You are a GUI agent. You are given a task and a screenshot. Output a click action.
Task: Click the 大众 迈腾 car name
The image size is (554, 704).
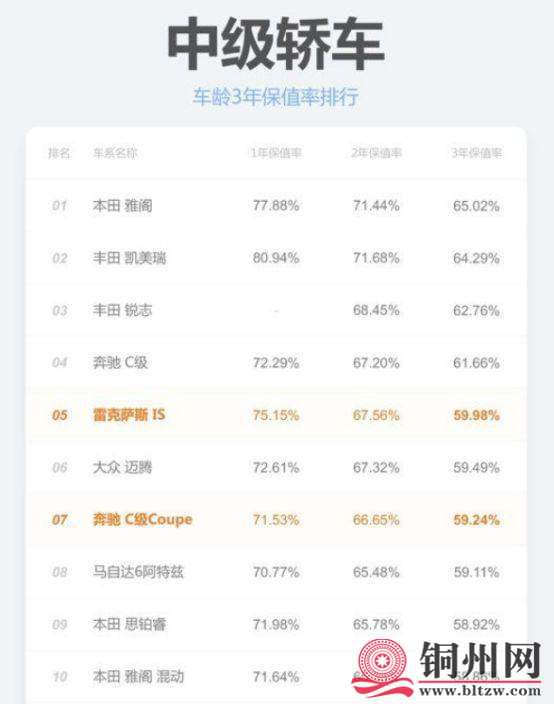(123, 467)
